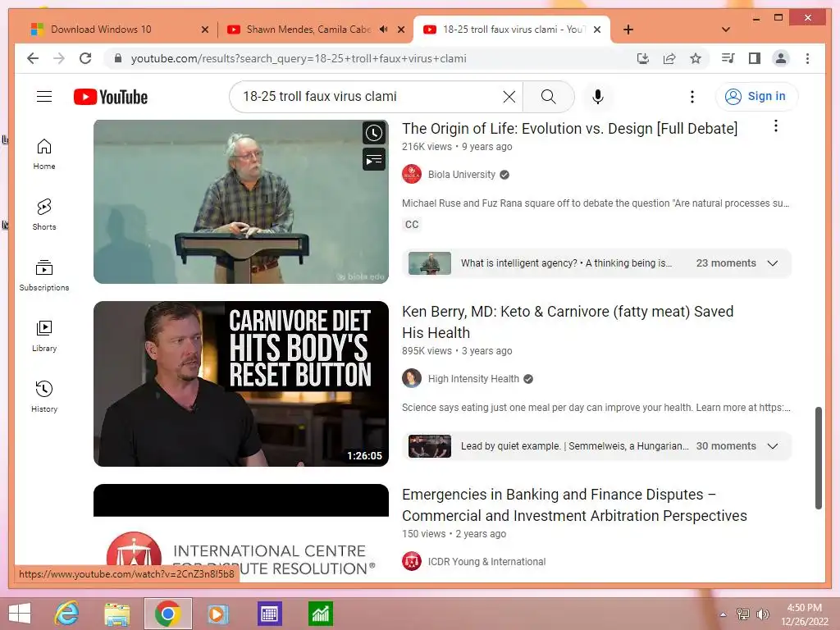Open Subscriptions in the sidebar
The height and width of the screenshot is (630, 840).
coord(44,276)
